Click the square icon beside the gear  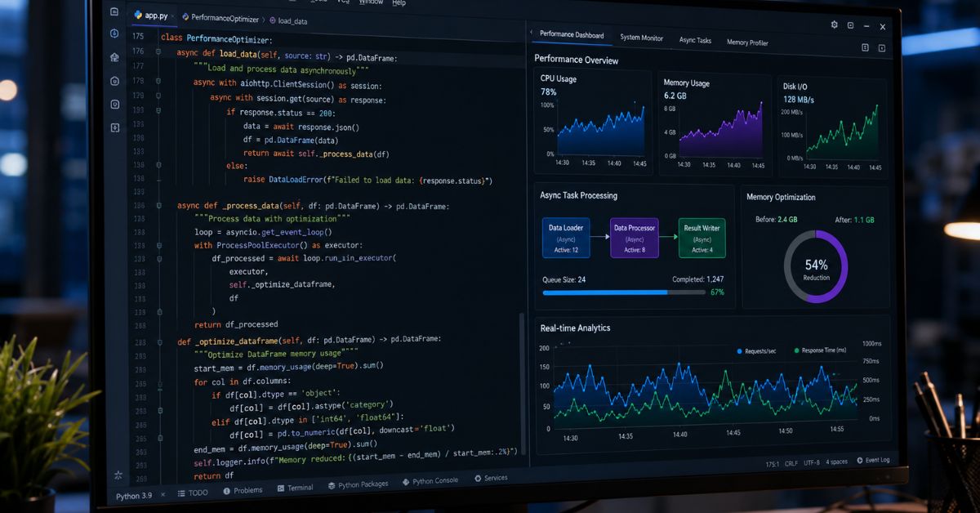[x=850, y=25]
